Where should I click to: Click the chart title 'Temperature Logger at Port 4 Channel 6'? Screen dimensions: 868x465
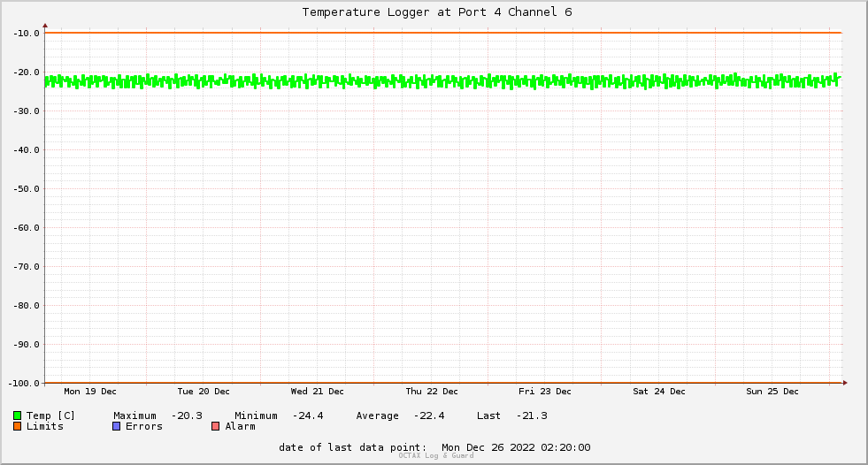coord(437,12)
